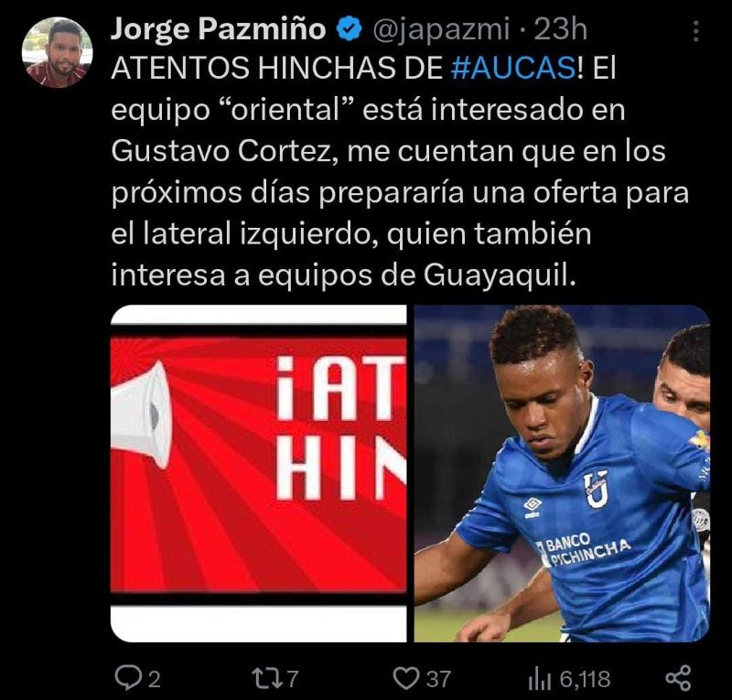
Task: Open the @japazmi handle
Action: [x=441, y=30]
